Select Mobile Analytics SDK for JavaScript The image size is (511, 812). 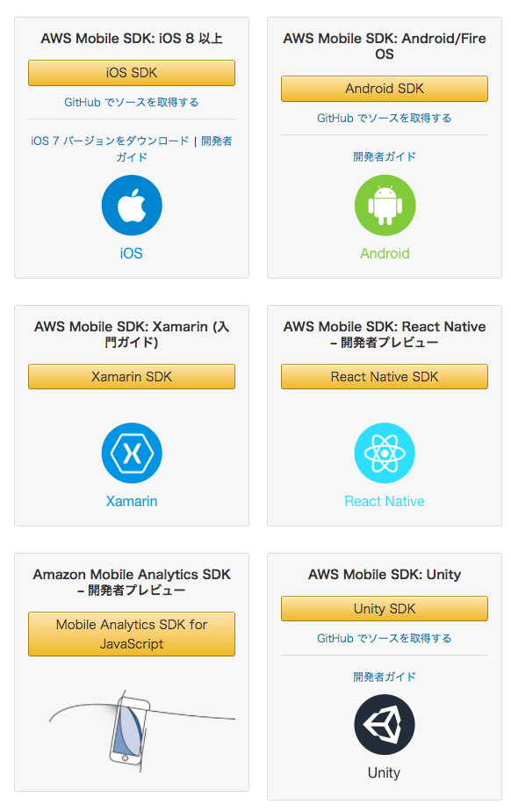click(x=132, y=634)
